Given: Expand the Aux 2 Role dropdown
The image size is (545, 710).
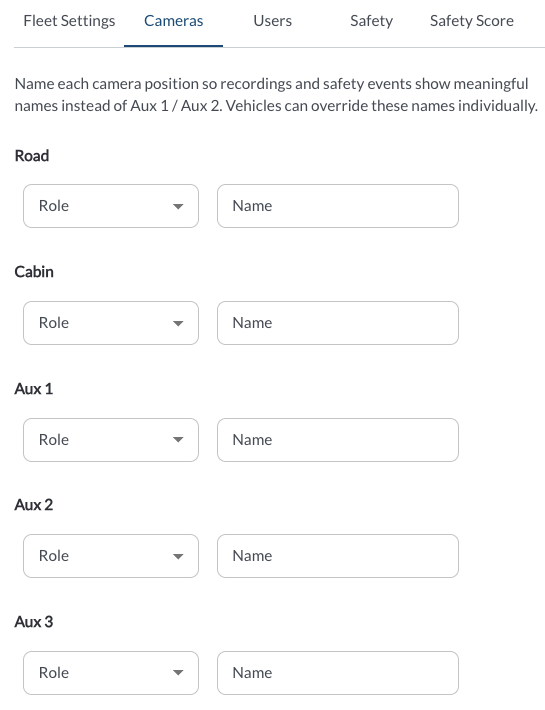Looking at the screenshot, I should (111, 556).
